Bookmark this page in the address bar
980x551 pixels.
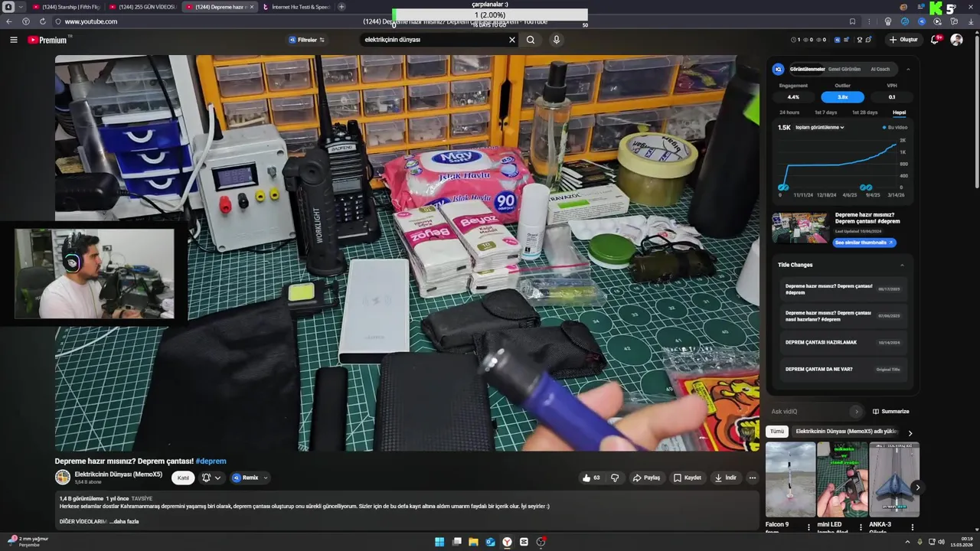click(852, 21)
